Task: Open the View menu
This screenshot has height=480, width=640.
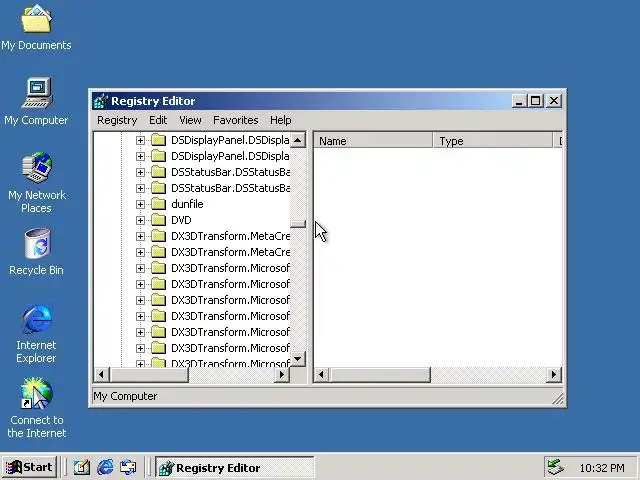Action: coord(190,120)
